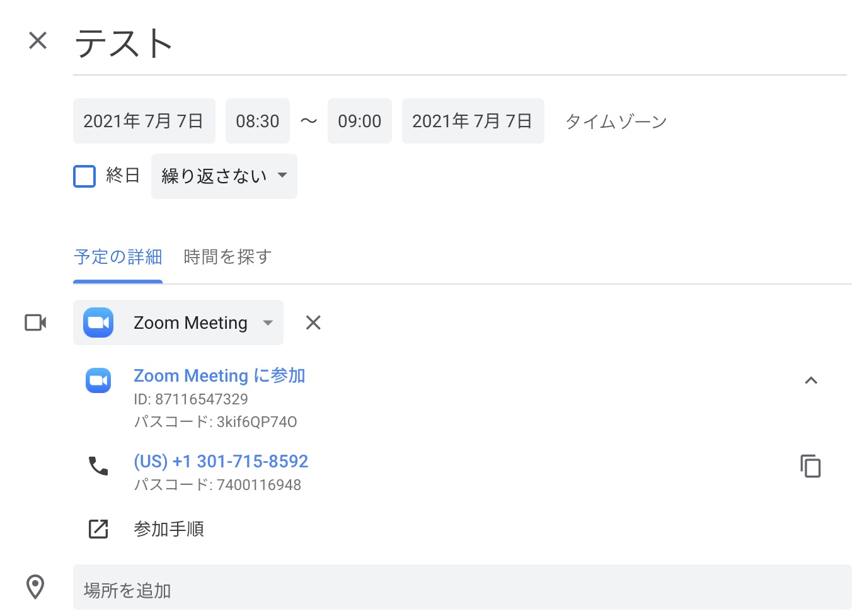Click the 場所を追加 location field
Image resolution: width=857 pixels, height=616 pixels.
tap(463, 588)
